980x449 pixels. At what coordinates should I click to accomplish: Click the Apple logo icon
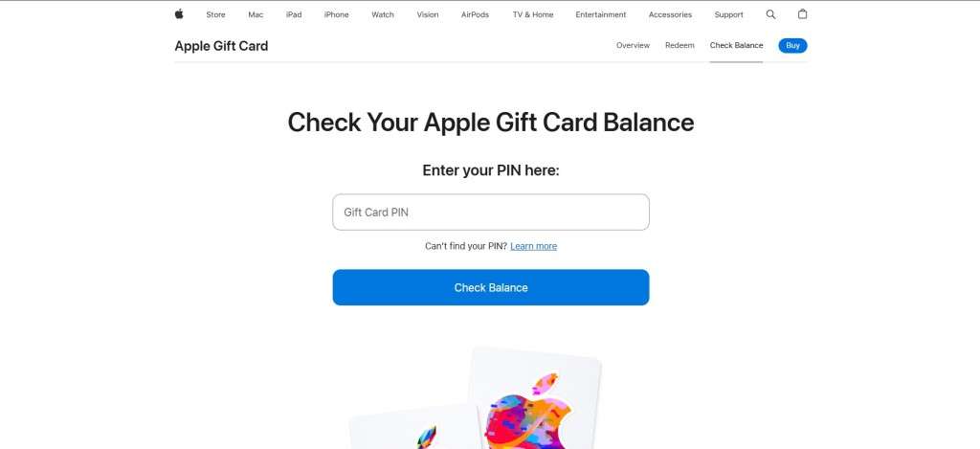pyautogui.click(x=179, y=13)
